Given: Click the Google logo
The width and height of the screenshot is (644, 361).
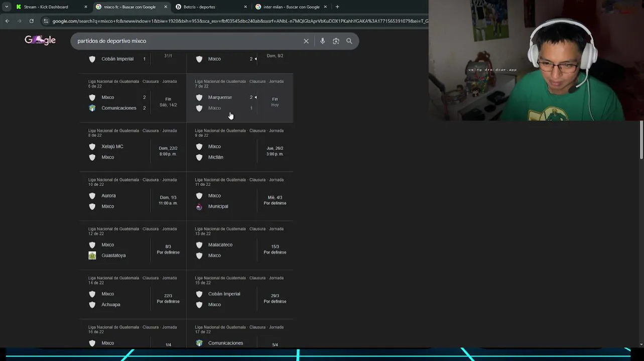Looking at the screenshot, I should click(40, 40).
